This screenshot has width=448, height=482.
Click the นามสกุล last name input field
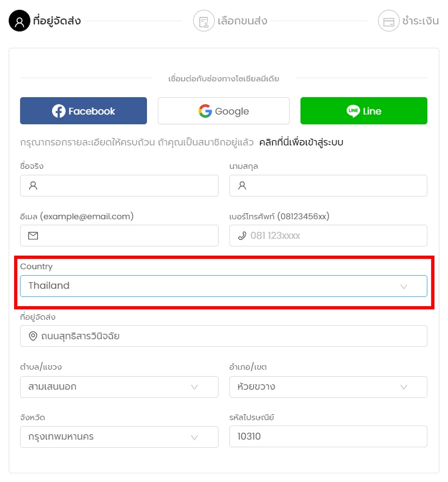coord(328,186)
